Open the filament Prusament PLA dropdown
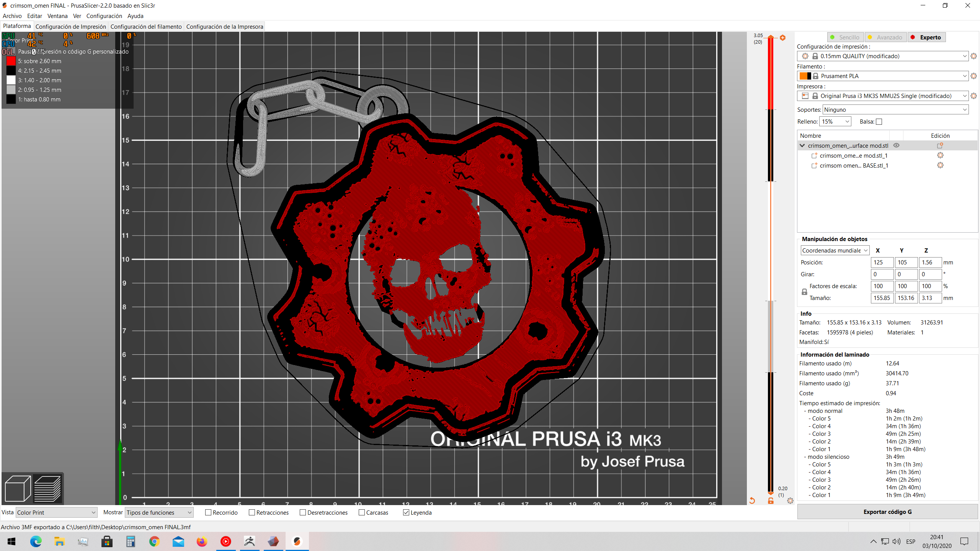Screen dimensions: 980x551 point(962,75)
